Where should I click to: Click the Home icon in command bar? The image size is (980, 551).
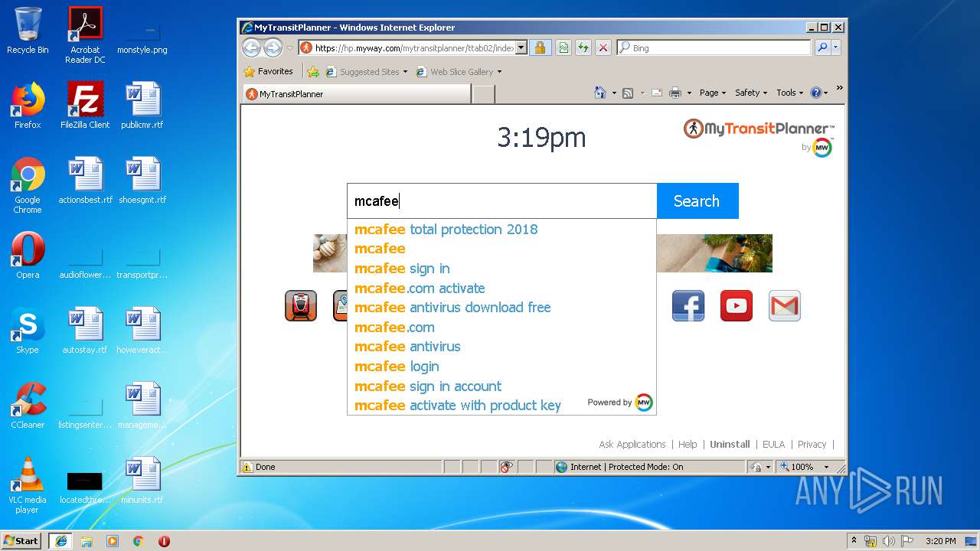[600, 93]
